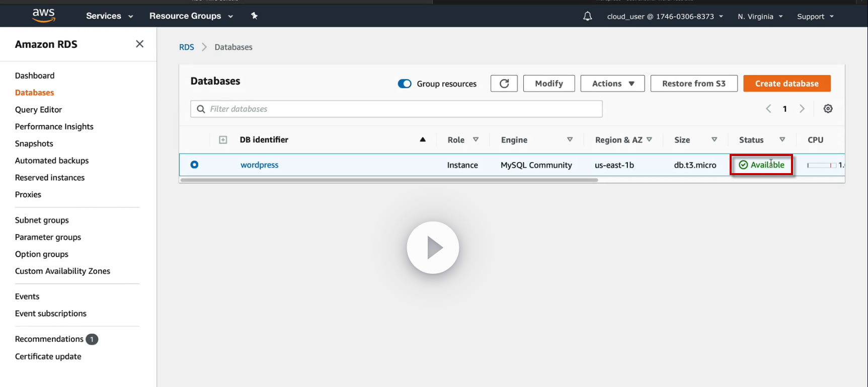
Task: Toggle Group resources switch
Action: tap(405, 84)
